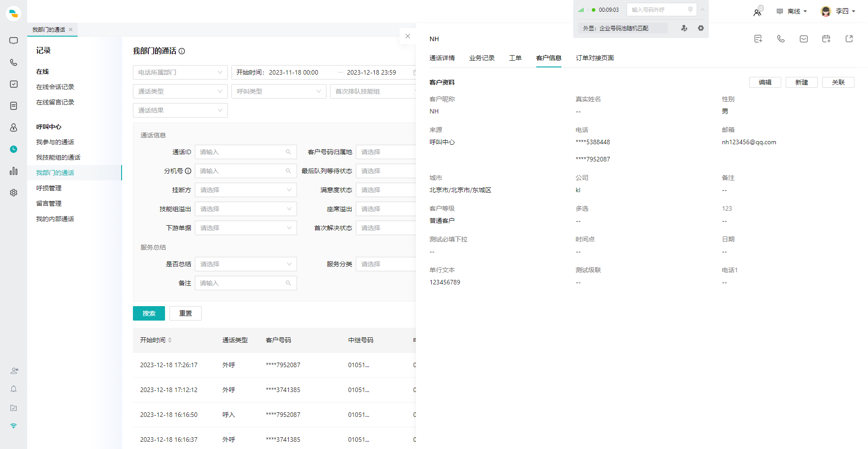The image size is (868, 449).
Task: Open 留言管理 in records menu
Action: pyautogui.click(x=49, y=203)
